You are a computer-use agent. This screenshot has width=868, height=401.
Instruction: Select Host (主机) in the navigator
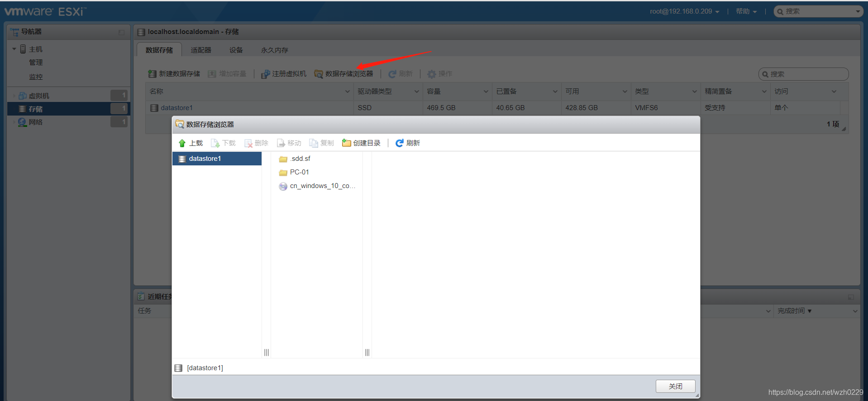coord(36,49)
